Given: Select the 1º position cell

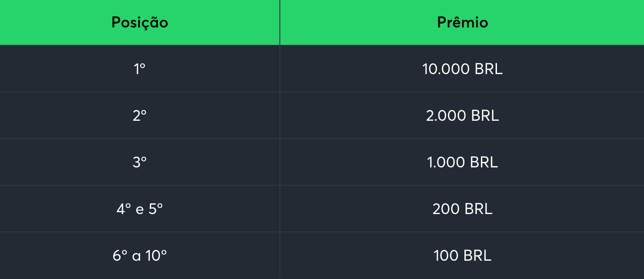Looking at the screenshot, I should (140, 69).
